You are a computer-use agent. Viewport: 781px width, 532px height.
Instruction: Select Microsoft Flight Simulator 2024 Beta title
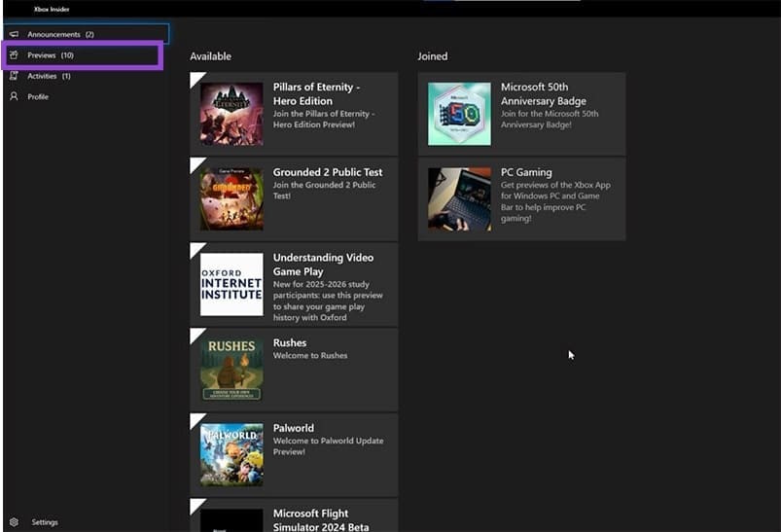(x=321, y=520)
